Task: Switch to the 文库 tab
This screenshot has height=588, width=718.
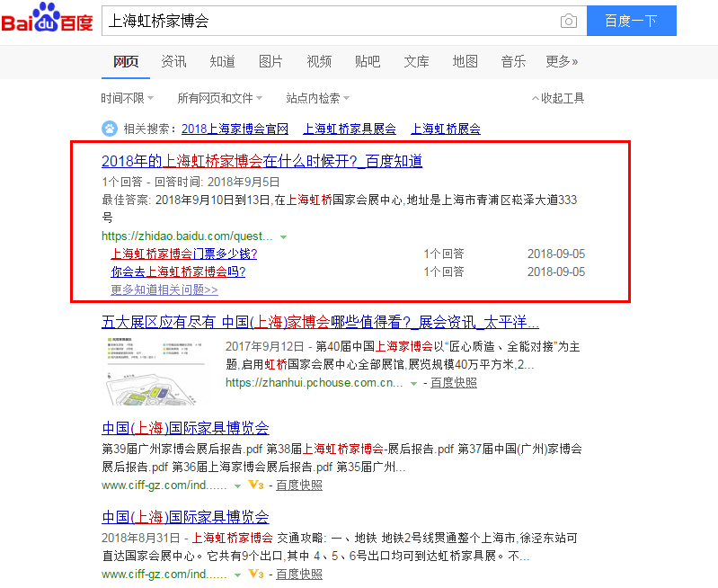Action: click(416, 61)
